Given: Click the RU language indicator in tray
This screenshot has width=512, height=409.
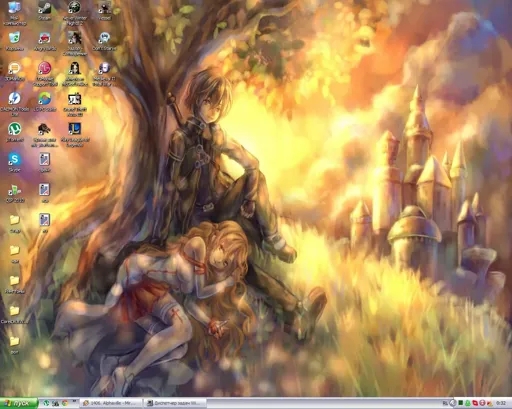Looking at the screenshot, I should 445,403.
